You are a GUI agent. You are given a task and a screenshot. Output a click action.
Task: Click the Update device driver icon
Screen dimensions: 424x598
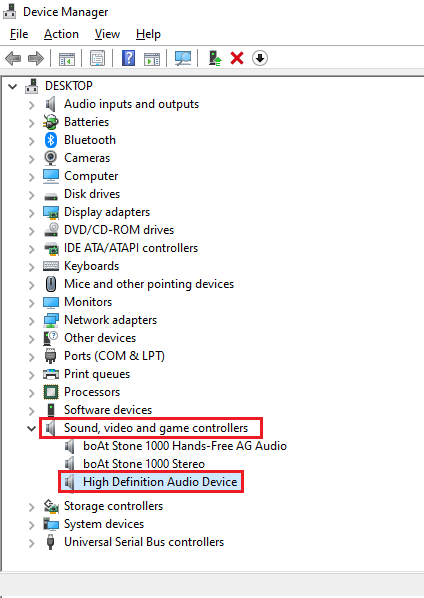215,58
